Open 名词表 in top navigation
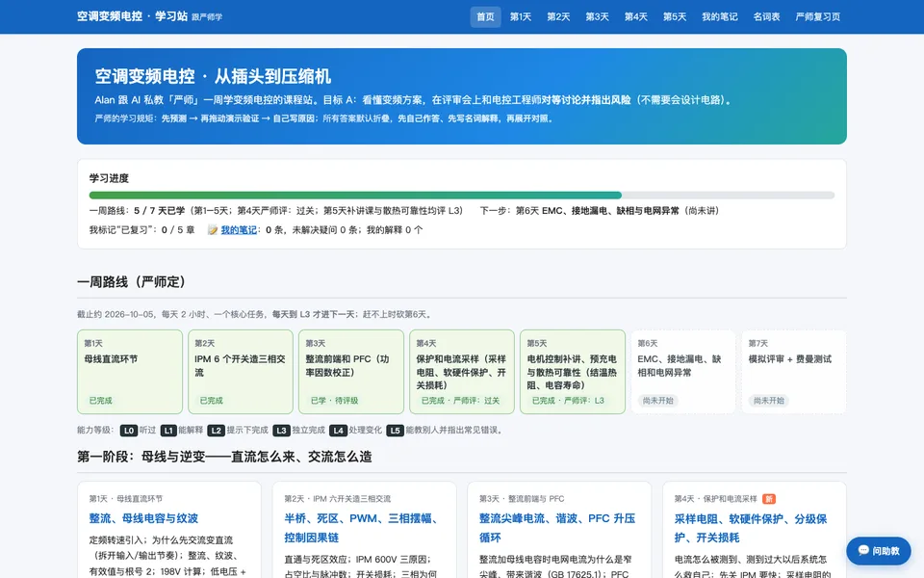Viewport: 924px width, 578px height. (767, 16)
